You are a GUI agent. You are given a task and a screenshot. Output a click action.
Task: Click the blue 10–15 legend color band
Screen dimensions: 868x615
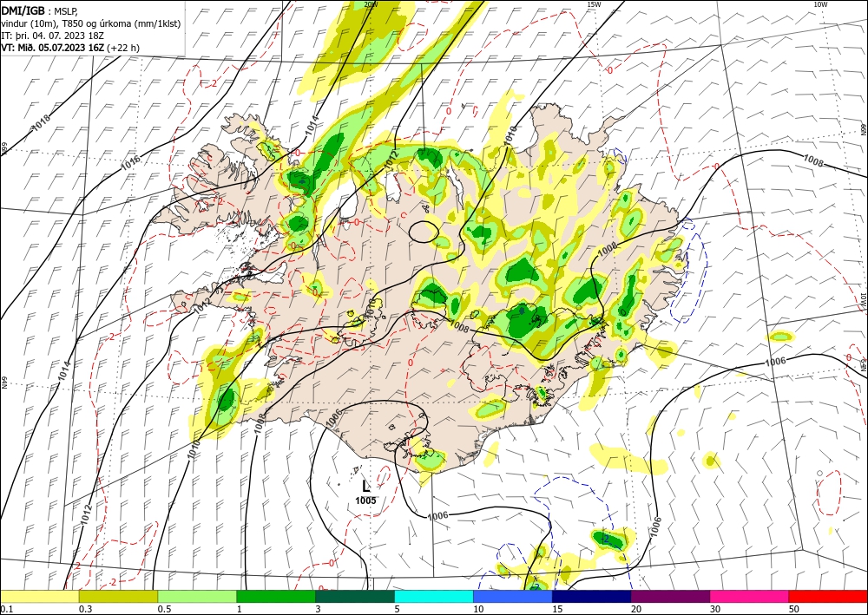point(513,596)
